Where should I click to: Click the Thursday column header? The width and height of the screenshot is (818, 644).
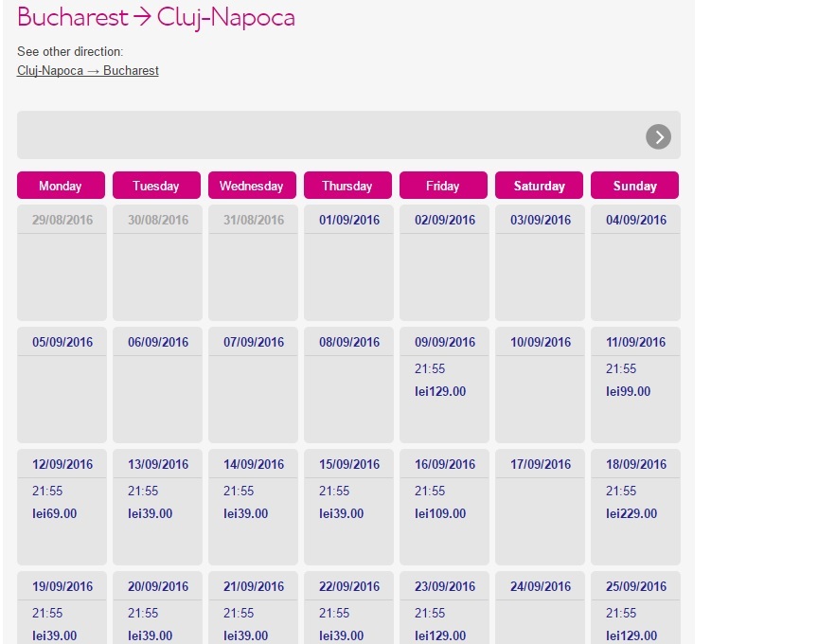(348, 186)
